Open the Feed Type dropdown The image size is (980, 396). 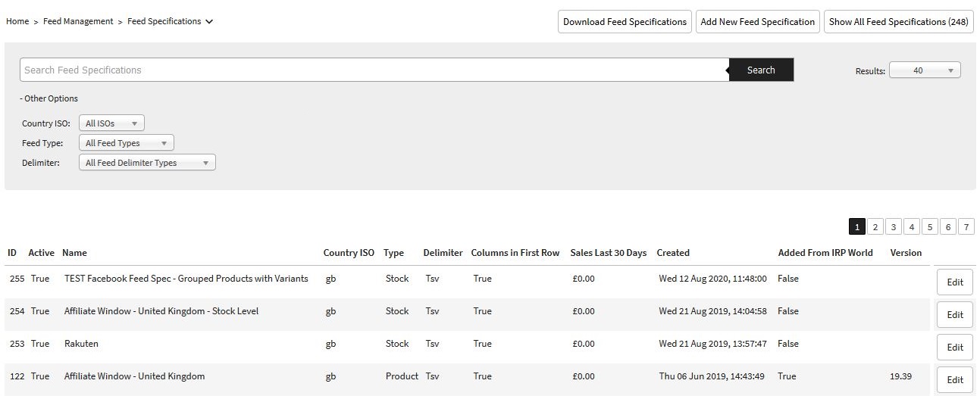click(x=127, y=142)
